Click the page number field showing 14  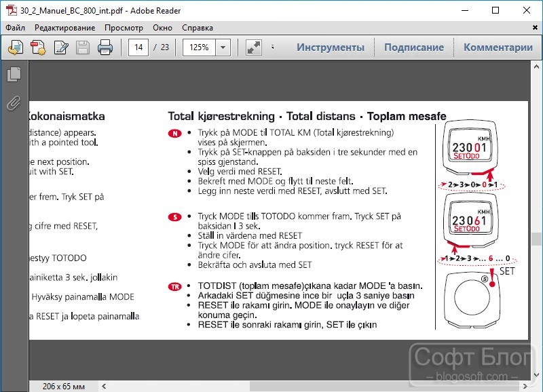(x=138, y=47)
